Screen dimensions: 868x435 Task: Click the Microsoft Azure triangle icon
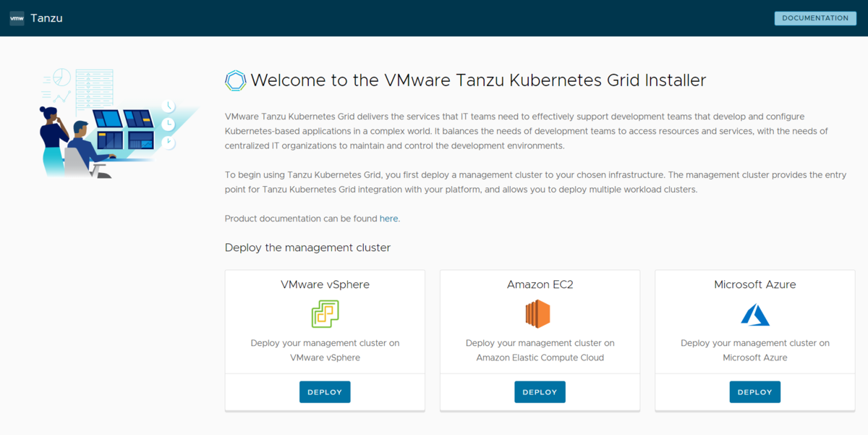[x=755, y=315]
